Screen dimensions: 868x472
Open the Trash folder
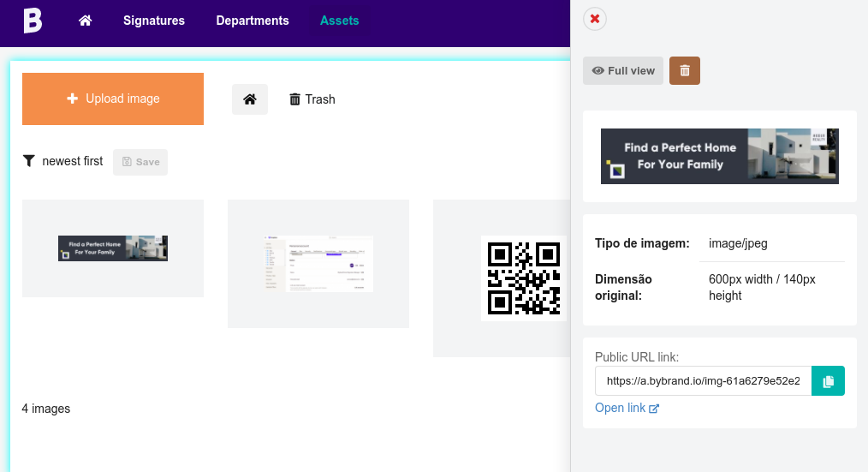click(312, 99)
